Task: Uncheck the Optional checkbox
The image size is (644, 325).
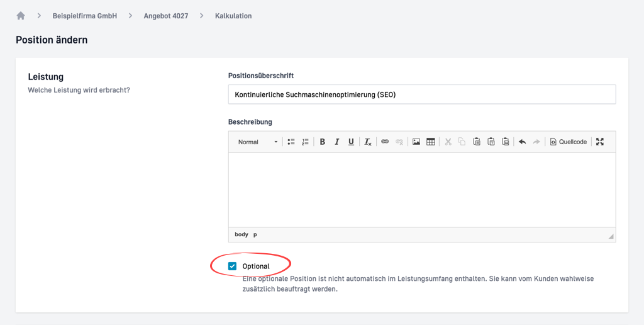Action: coord(233,266)
